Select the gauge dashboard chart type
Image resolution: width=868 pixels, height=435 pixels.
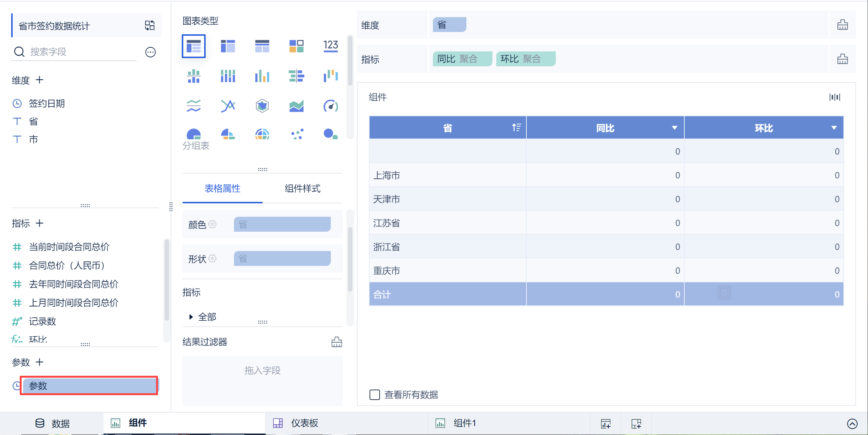(x=330, y=106)
